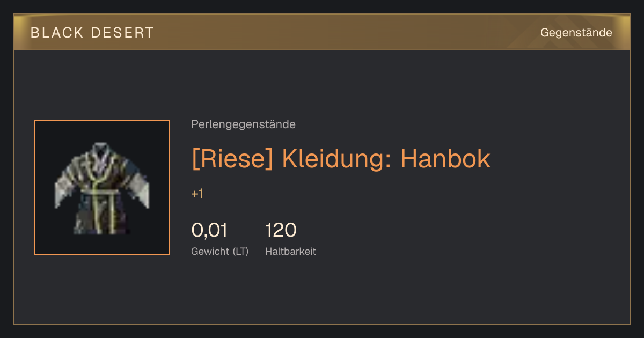Image resolution: width=644 pixels, height=338 pixels.
Task: Click the word Hanbok in item title
Action: (445, 158)
